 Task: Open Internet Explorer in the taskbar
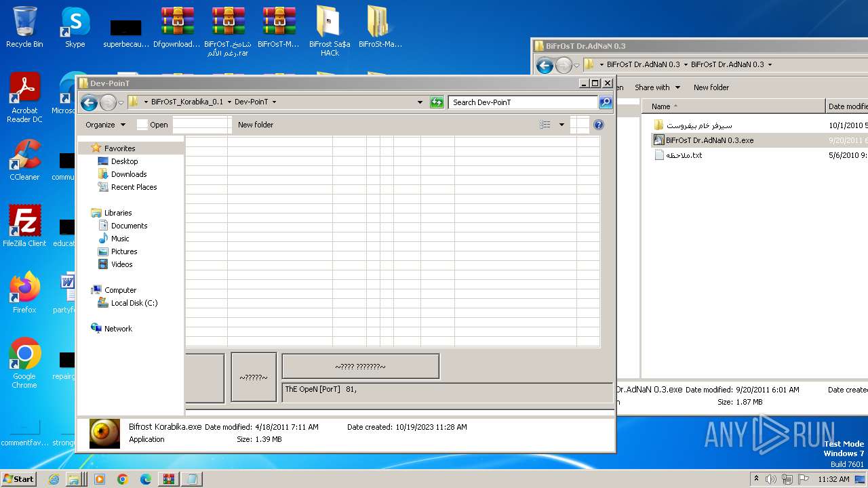[54, 479]
